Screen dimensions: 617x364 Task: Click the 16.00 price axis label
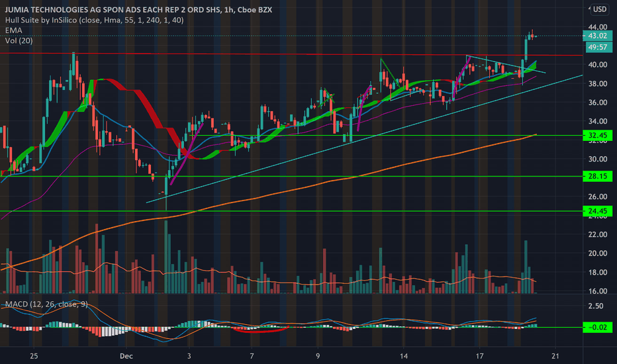click(x=597, y=291)
